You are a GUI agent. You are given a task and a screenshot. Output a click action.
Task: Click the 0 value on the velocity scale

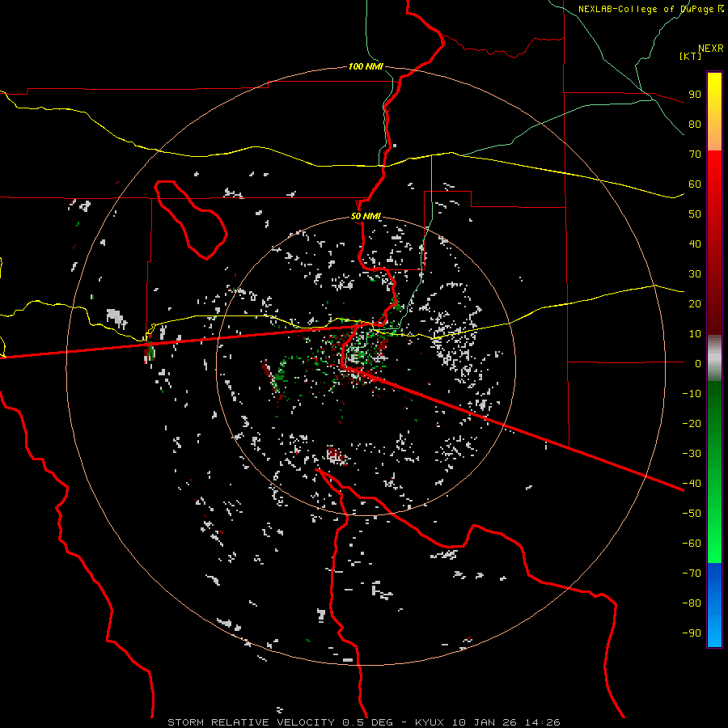coord(698,364)
